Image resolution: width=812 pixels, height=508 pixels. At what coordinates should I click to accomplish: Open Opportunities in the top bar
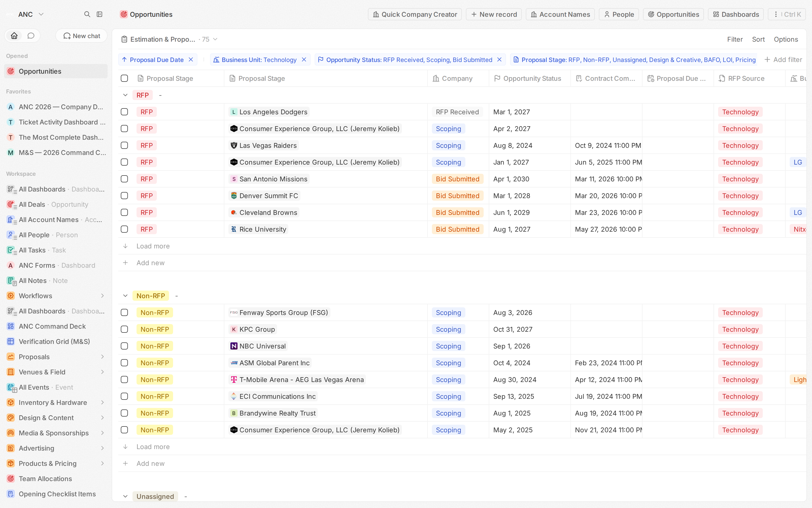coord(673,14)
